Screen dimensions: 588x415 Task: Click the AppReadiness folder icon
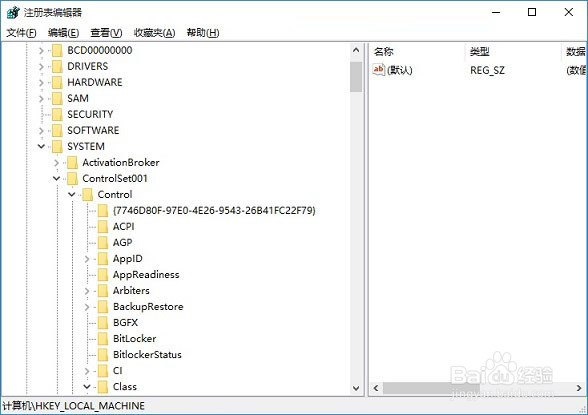(103, 275)
